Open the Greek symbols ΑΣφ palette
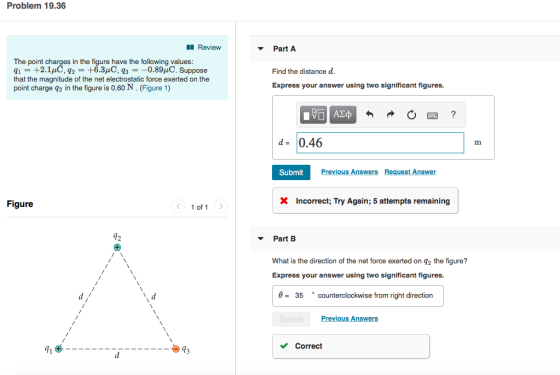The width and height of the screenshot is (560, 375). tap(343, 115)
